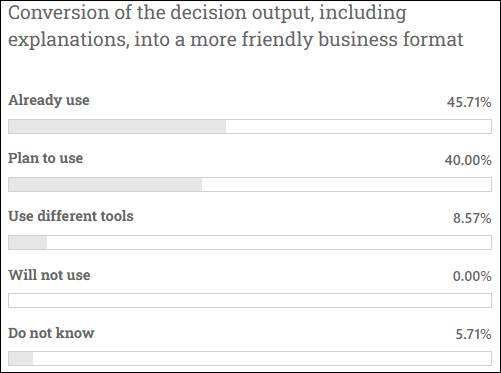
Task: Click the 40.00% percentage value
Action: coord(468,160)
